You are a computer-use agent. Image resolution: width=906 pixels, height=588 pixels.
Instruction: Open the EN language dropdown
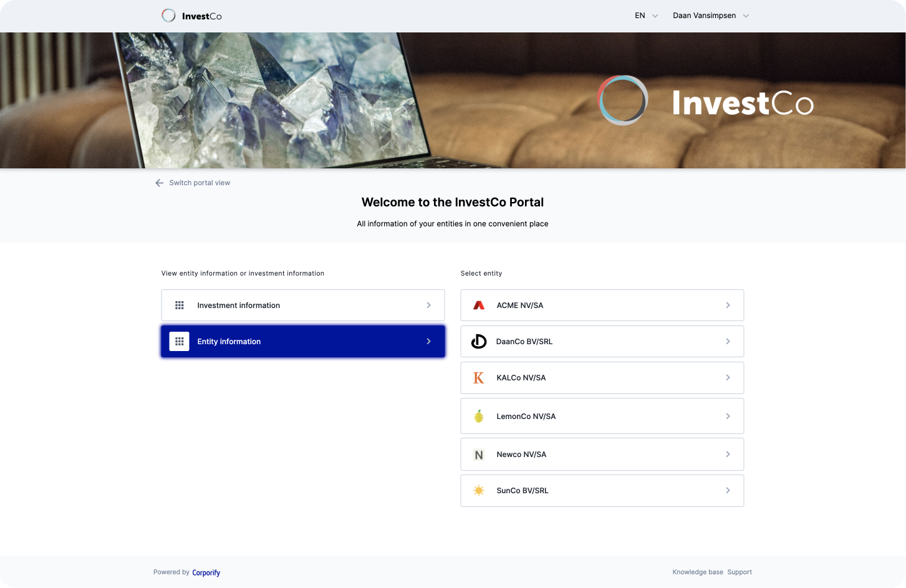[646, 16]
